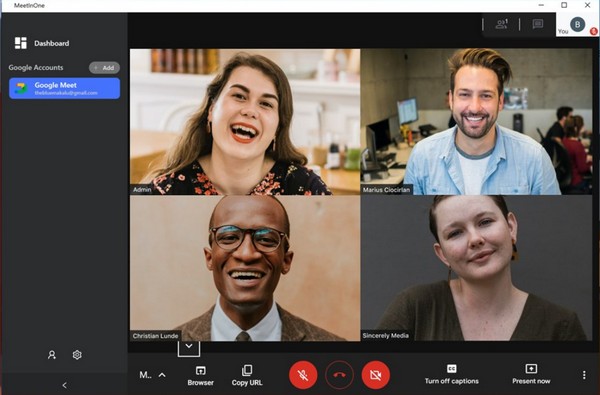Click the You self-view thumbnail
This screenshot has height=395, width=600.
[x=577, y=24]
